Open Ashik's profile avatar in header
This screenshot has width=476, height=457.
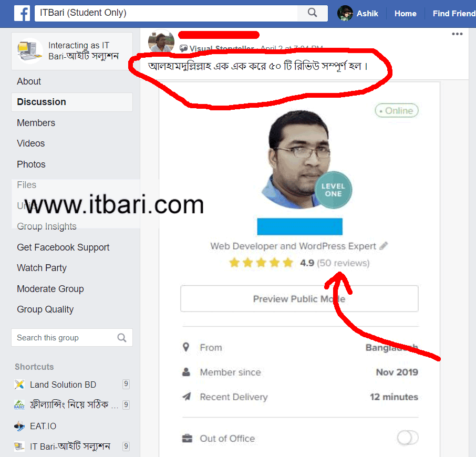click(345, 13)
